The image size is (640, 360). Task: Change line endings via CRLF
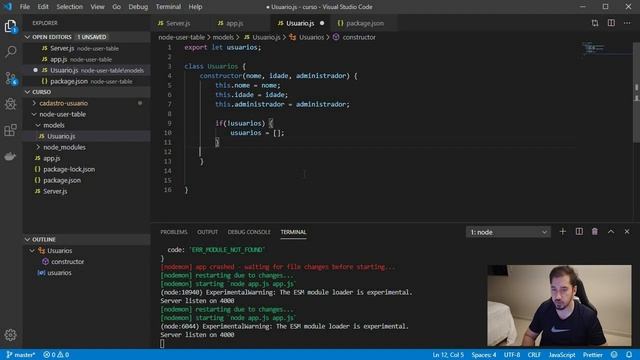pos(534,355)
